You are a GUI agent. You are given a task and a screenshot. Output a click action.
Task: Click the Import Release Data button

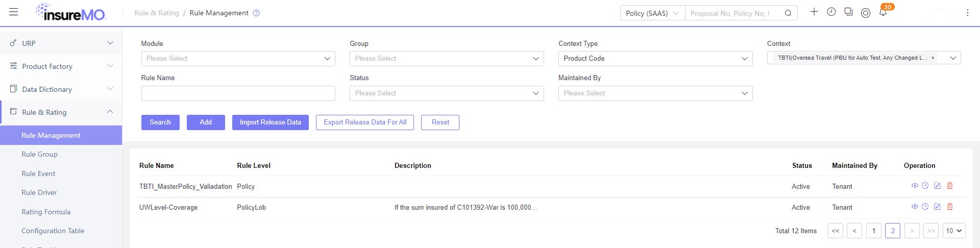point(271,122)
